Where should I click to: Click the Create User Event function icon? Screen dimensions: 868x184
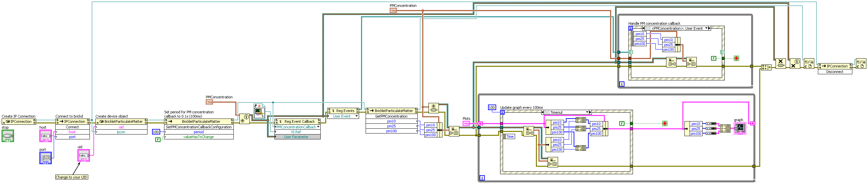[x=244, y=119]
